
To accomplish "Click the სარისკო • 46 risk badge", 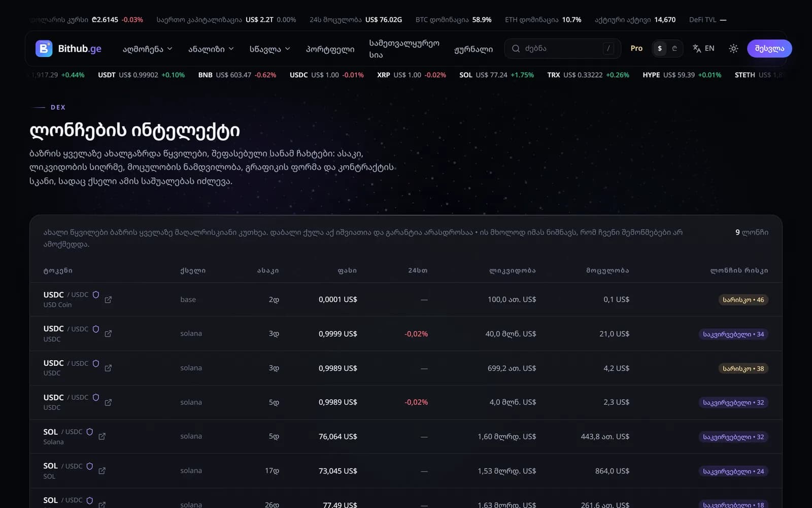I will 743,300.
